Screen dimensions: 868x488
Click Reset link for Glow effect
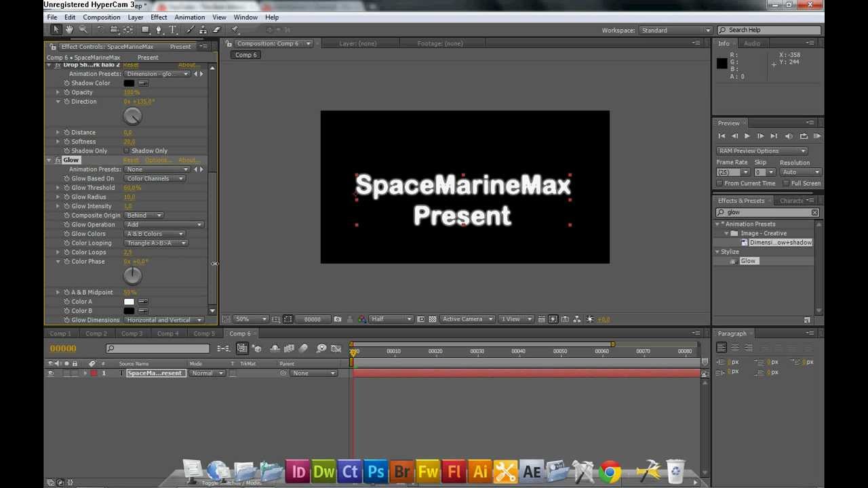[x=131, y=161]
